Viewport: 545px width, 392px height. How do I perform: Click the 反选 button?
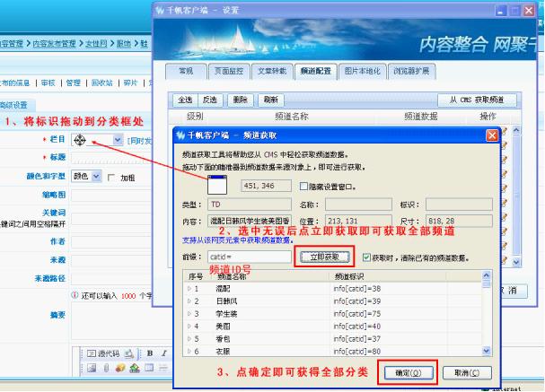pos(210,100)
